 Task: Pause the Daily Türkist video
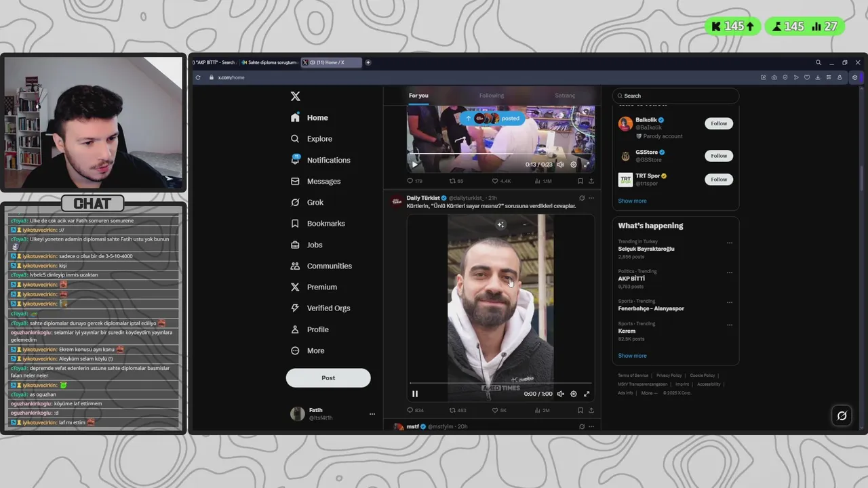(x=415, y=394)
